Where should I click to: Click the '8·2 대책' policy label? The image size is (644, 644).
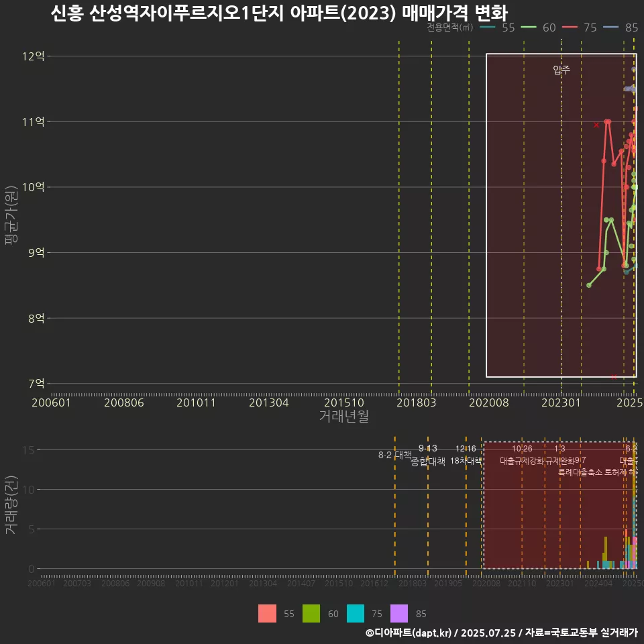coord(395,455)
